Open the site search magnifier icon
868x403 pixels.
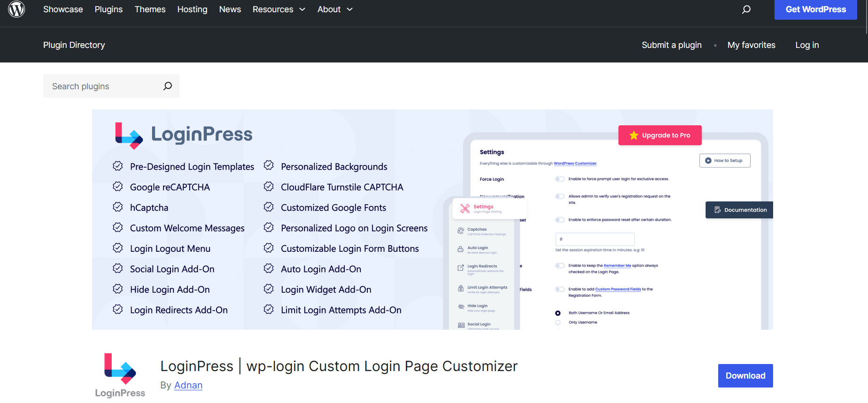coord(746,9)
